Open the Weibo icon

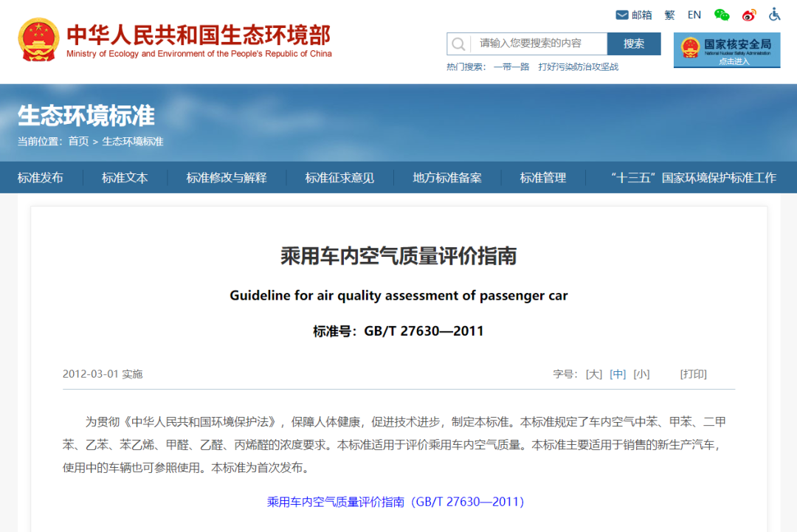pyautogui.click(x=749, y=15)
